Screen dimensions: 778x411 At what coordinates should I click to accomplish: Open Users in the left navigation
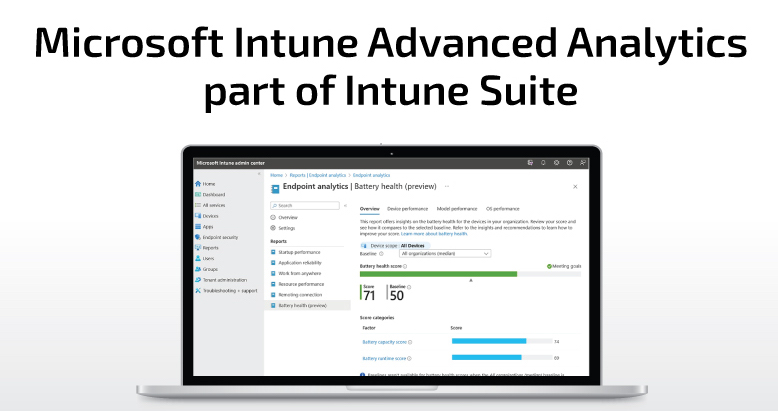coord(205,259)
